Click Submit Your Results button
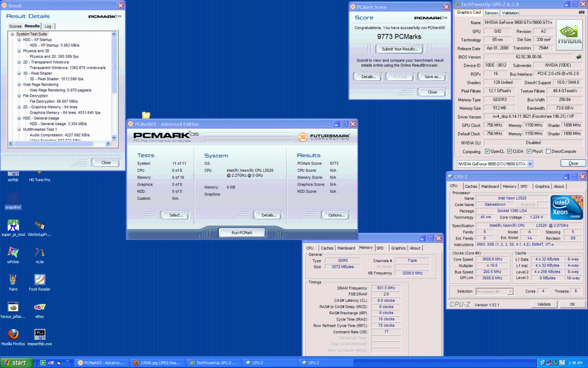 [x=399, y=49]
